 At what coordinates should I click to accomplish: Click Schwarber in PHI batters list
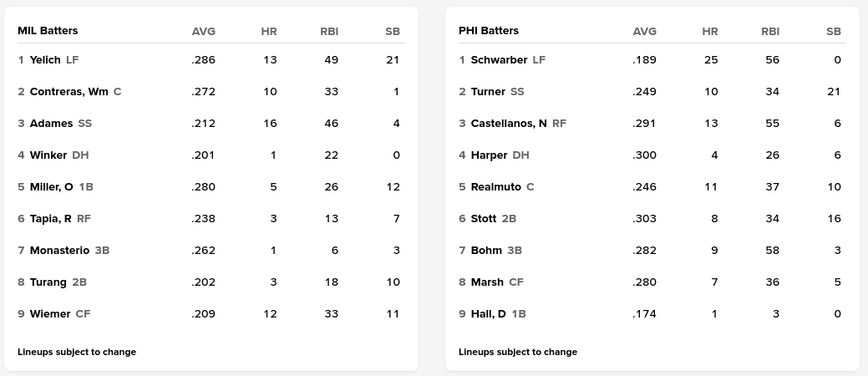tap(499, 60)
